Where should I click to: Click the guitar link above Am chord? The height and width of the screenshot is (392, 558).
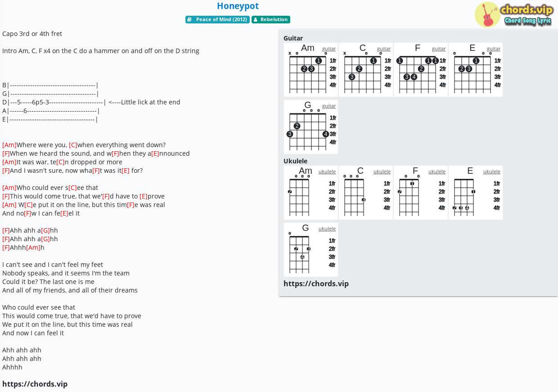pyautogui.click(x=329, y=49)
